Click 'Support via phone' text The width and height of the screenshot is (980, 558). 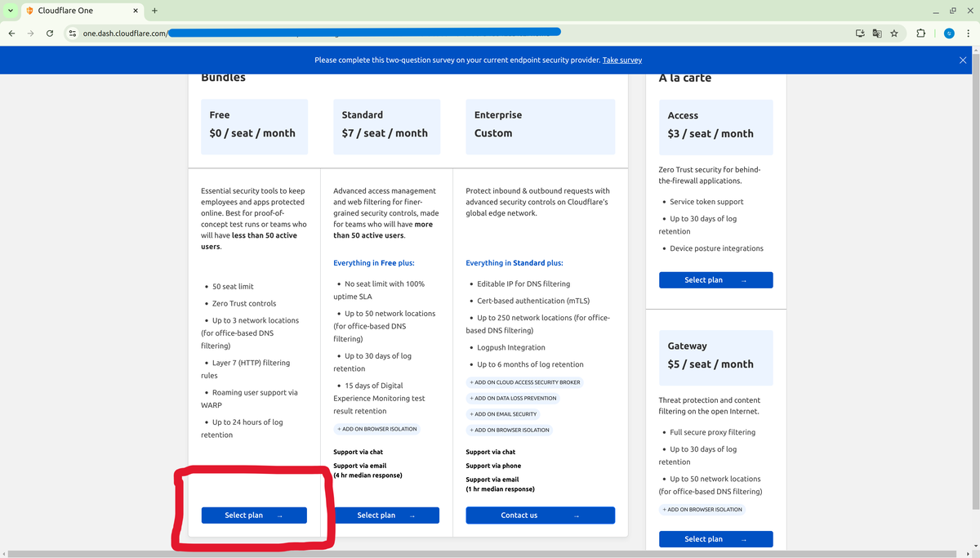(493, 466)
